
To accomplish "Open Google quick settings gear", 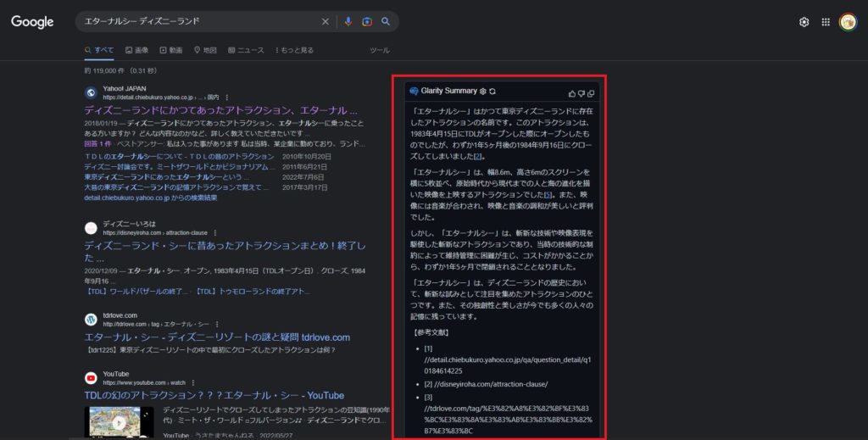I will point(804,22).
